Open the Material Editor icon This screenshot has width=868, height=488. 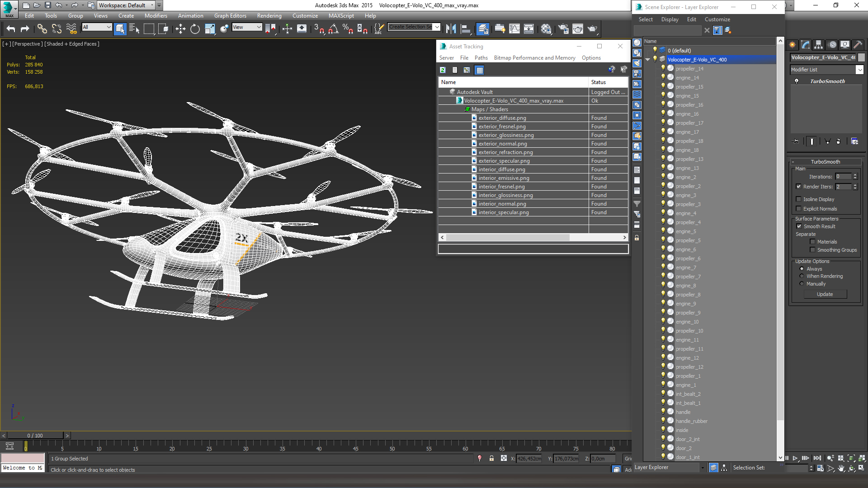(546, 29)
